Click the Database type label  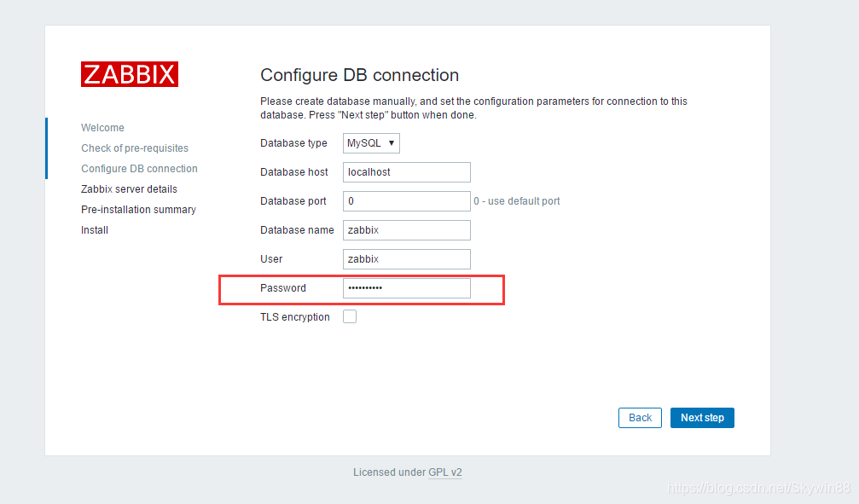[293, 143]
